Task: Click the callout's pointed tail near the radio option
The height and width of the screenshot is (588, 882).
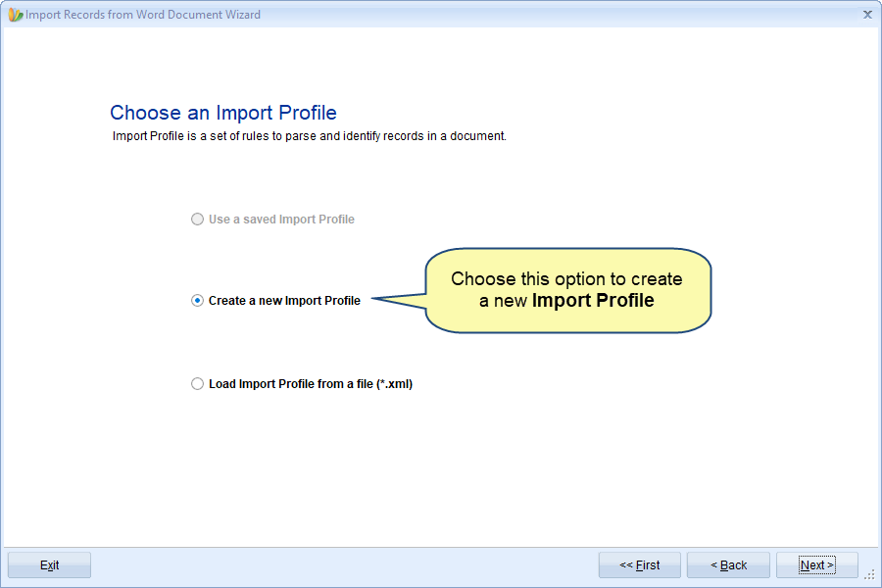Action: pos(399,301)
